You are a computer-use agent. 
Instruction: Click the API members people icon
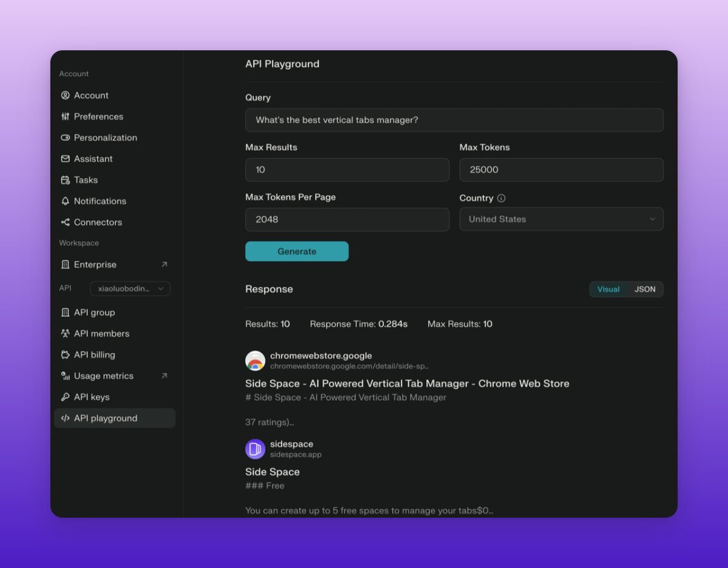coord(66,333)
